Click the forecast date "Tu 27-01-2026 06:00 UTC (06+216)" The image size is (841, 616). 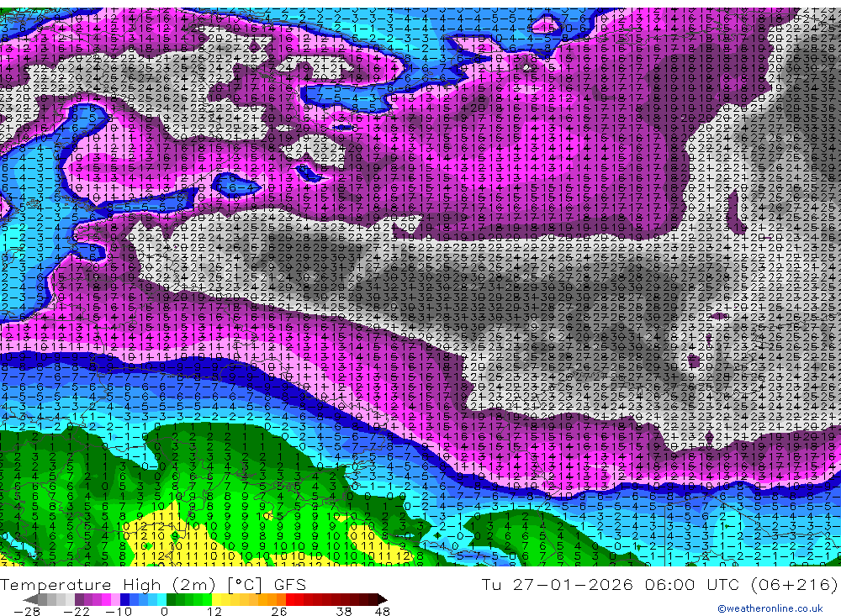point(659,584)
